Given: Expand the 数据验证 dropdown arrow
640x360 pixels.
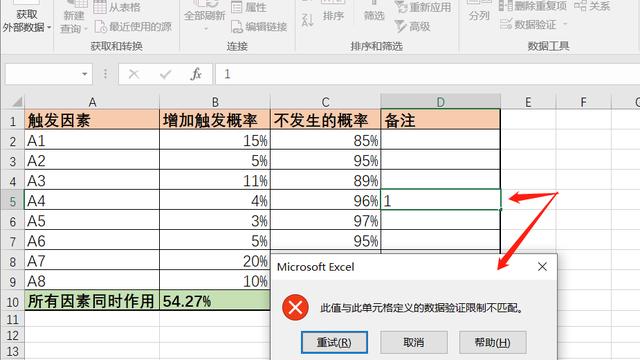Looking at the screenshot, I should (565, 24).
